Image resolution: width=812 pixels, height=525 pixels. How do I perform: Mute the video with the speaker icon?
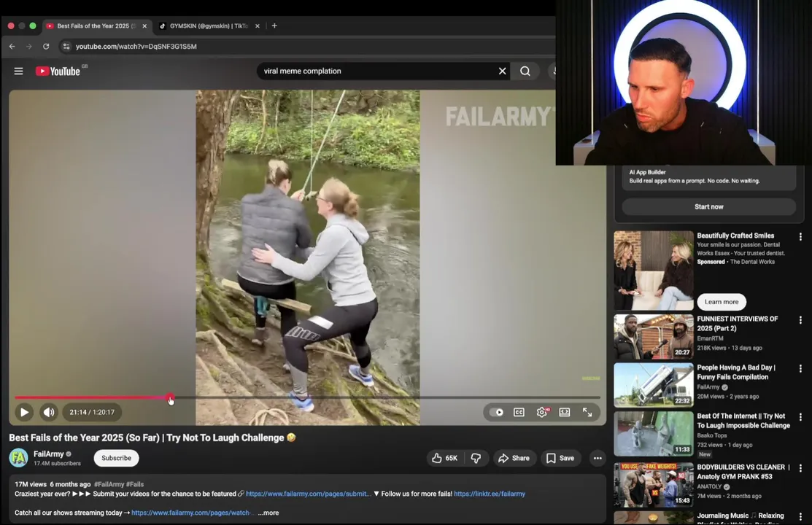(49, 412)
